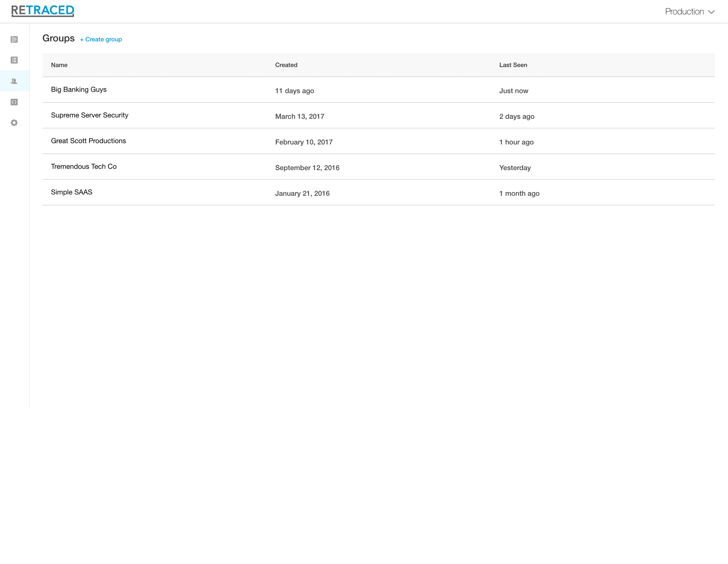Select the Groups people sidebar icon
This screenshot has height=564, width=728.
[14, 81]
